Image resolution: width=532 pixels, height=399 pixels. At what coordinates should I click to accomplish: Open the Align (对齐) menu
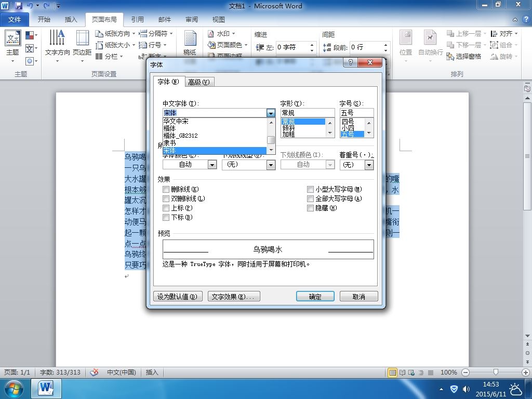(x=504, y=34)
